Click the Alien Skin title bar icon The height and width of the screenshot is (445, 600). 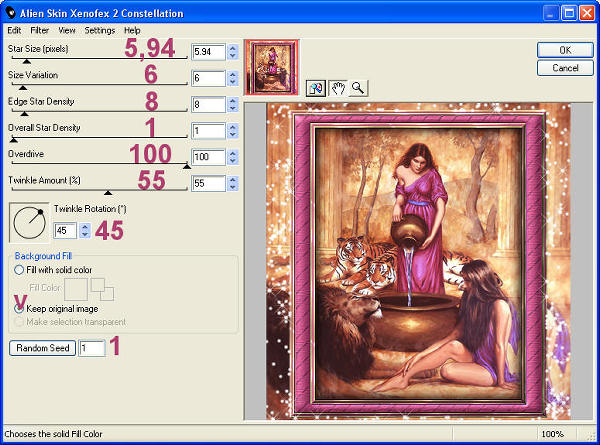(11, 13)
